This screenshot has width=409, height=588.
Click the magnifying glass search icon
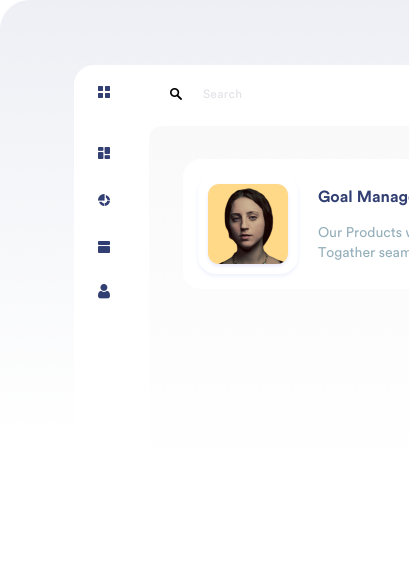[x=176, y=94]
